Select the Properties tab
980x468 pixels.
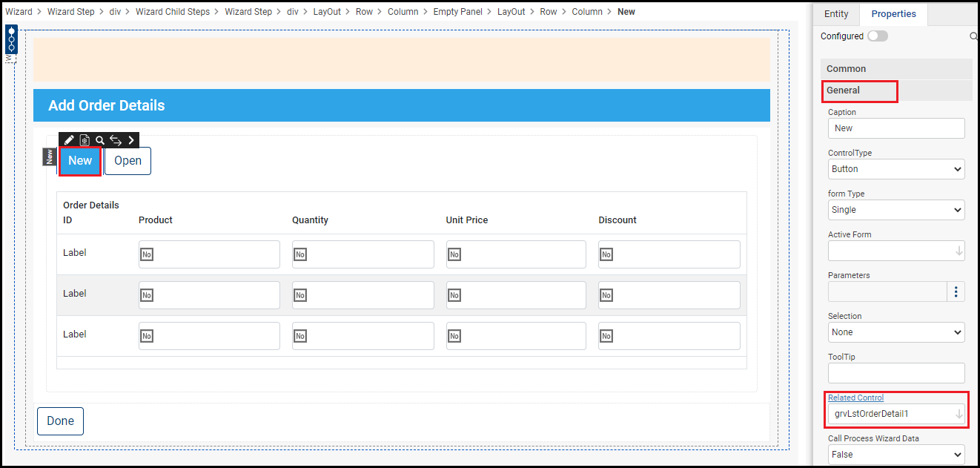tap(893, 14)
